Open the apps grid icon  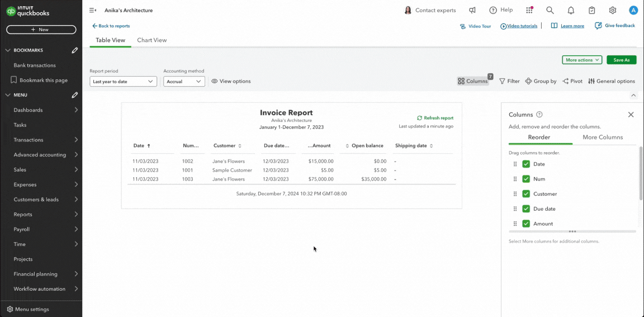(x=529, y=10)
